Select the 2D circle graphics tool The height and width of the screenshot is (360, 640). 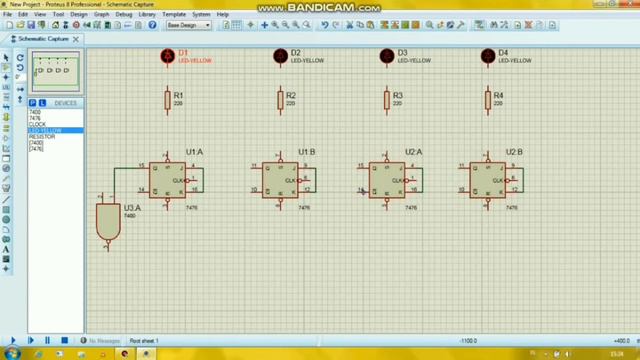pyautogui.click(x=6, y=220)
